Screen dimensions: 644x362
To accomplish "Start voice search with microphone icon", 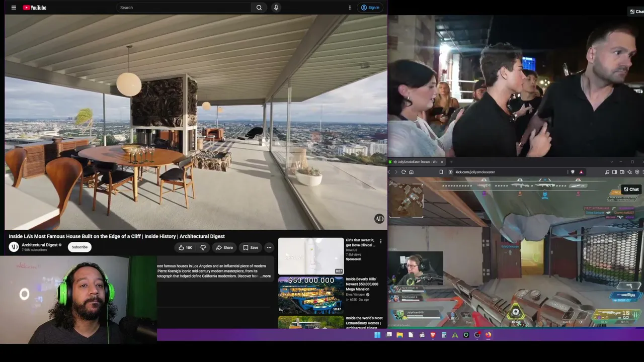I will pyautogui.click(x=276, y=8).
